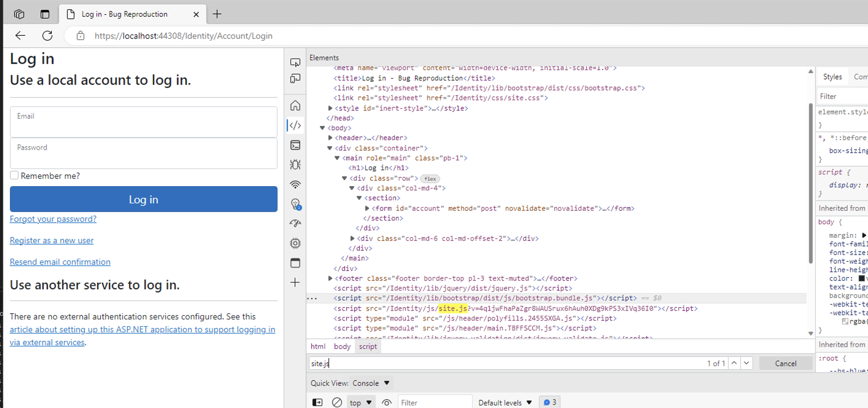Open the Default levels dropdown
Image resolution: width=868 pixels, height=408 pixels.
505,402
